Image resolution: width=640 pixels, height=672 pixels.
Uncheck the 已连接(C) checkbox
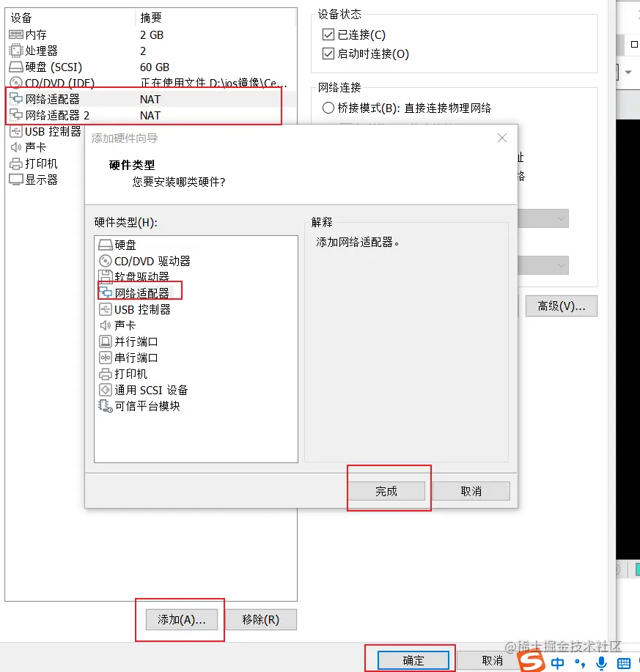[x=326, y=34]
